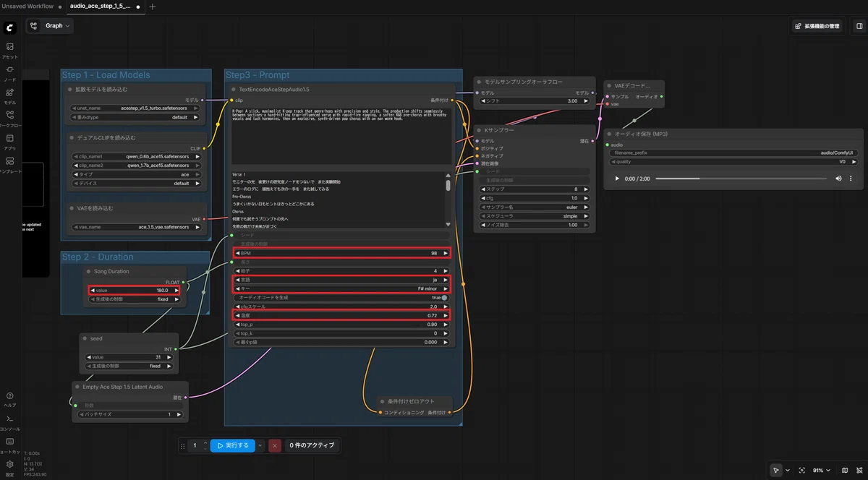The width and height of the screenshot is (868, 480).
Task: Open the audio player more-options menu
Action: coord(851,179)
